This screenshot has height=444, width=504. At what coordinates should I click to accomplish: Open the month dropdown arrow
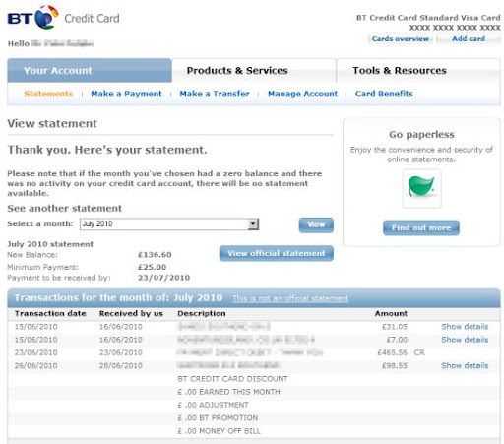coord(253,224)
